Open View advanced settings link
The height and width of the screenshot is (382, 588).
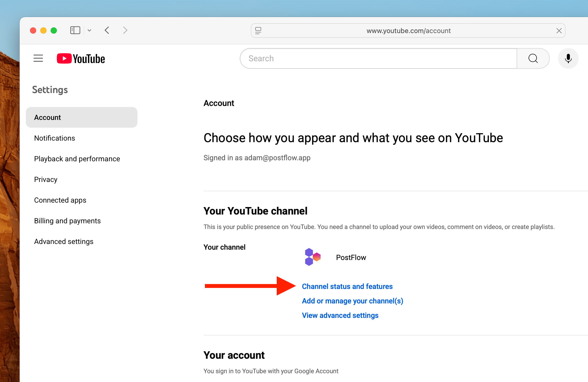pyautogui.click(x=340, y=315)
